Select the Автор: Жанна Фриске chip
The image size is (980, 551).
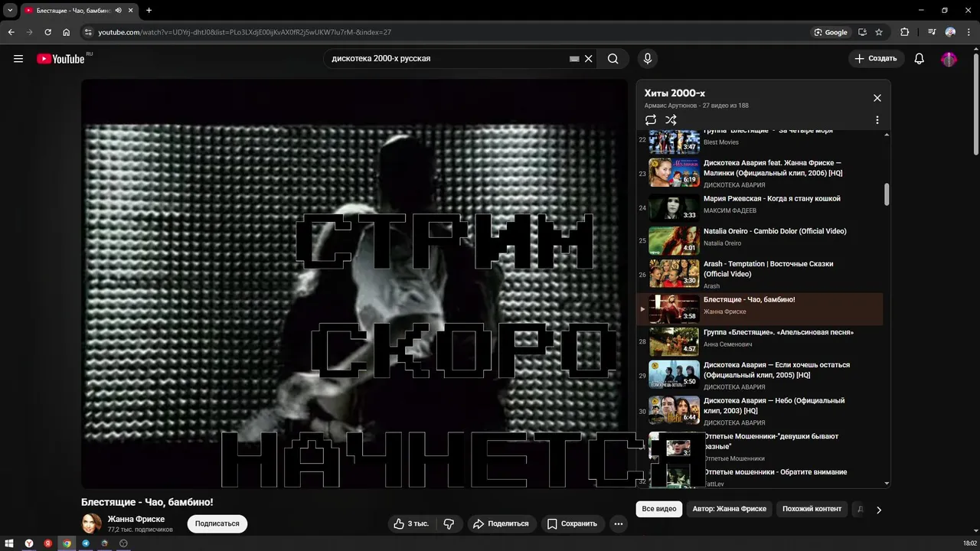pos(730,509)
